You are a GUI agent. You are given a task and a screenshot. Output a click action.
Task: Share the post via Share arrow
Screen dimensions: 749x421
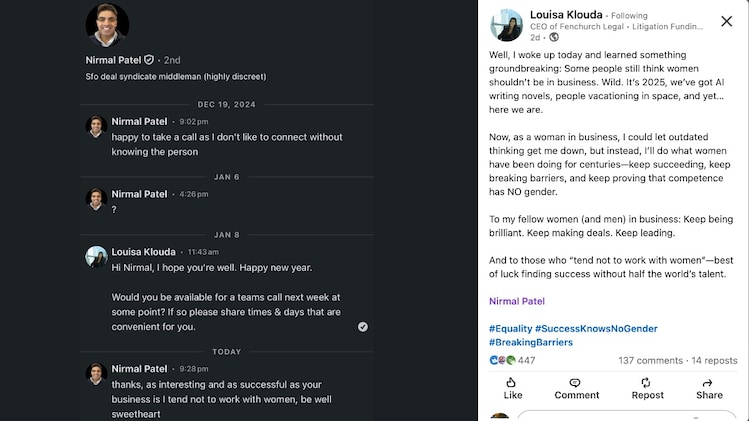click(709, 388)
